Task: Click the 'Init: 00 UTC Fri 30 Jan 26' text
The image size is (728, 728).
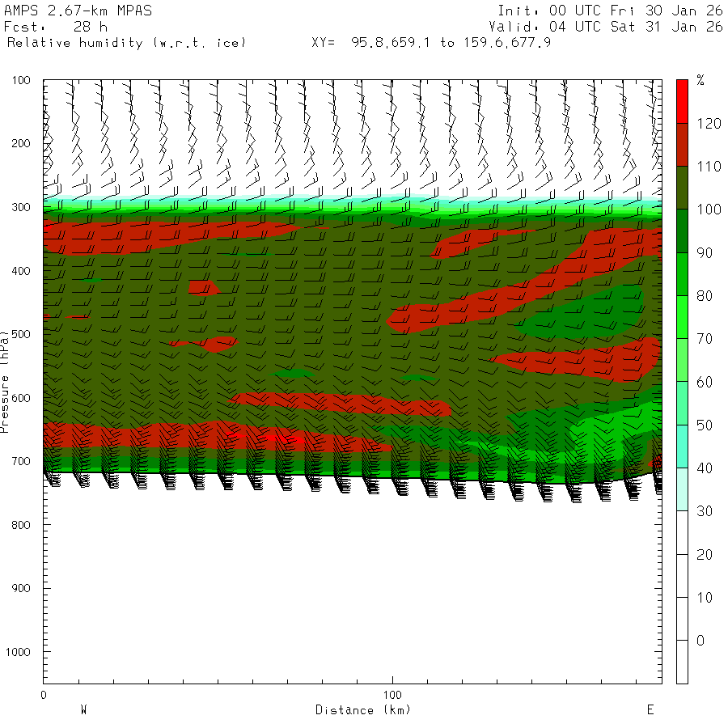Action: (610, 11)
